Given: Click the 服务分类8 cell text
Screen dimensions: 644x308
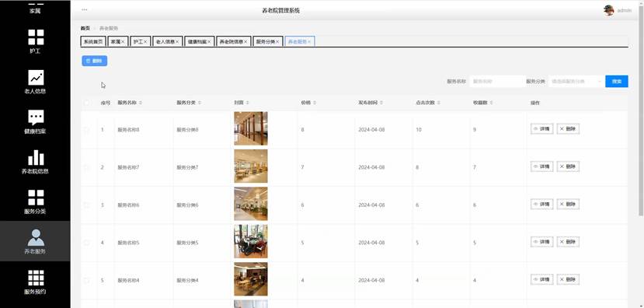Looking at the screenshot, I should [x=188, y=130].
